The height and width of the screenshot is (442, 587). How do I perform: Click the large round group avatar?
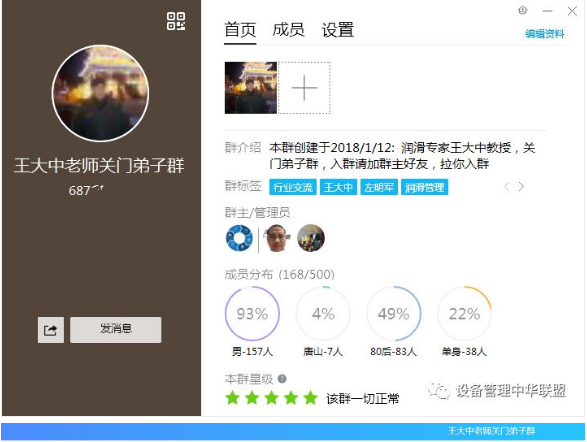pyautogui.click(x=100, y=93)
